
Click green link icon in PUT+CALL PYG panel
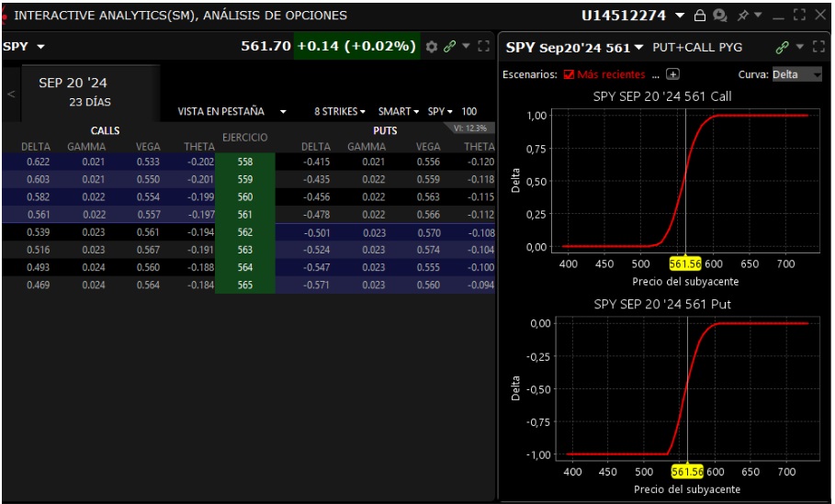[783, 47]
